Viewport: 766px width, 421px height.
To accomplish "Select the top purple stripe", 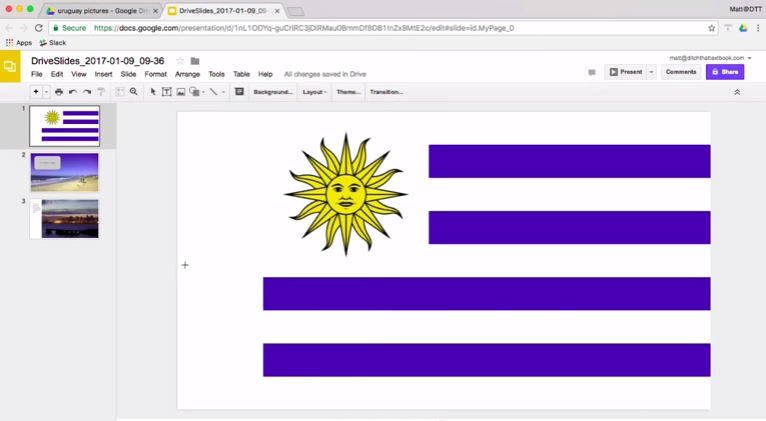I will point(570,161).
